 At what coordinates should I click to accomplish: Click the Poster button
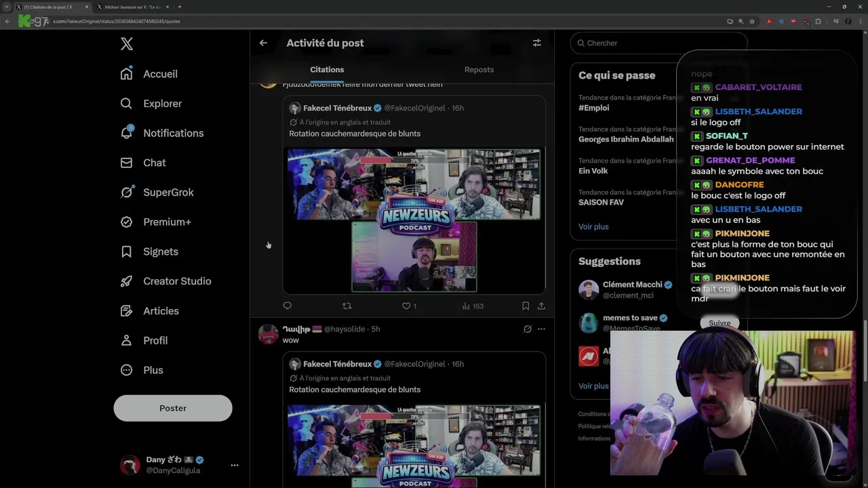[173, 408]
